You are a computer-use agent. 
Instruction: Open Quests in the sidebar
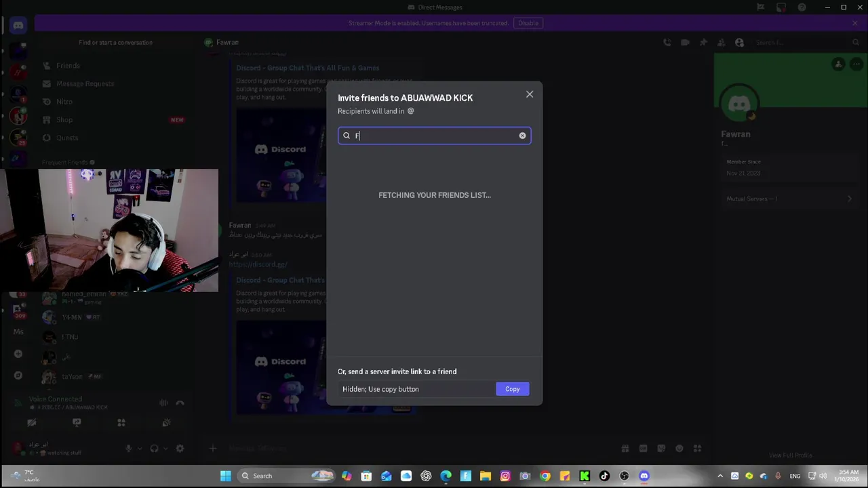click(67, 138)
